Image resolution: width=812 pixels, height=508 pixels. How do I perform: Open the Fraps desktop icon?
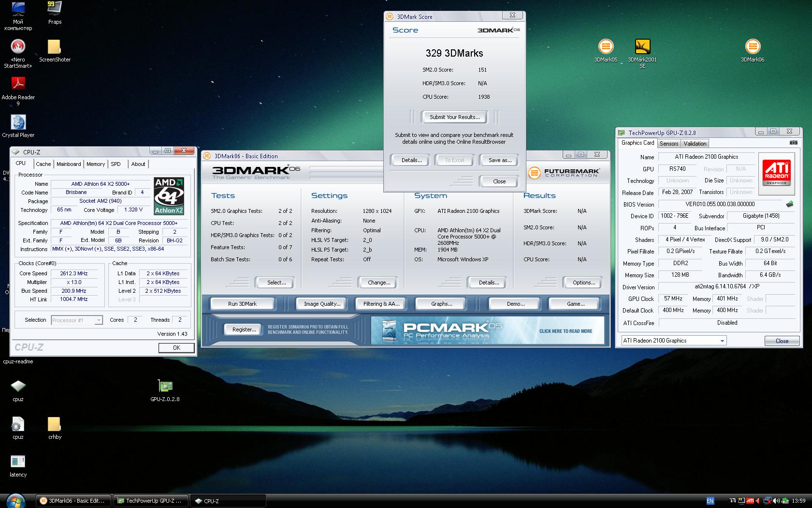pos(55,13)
